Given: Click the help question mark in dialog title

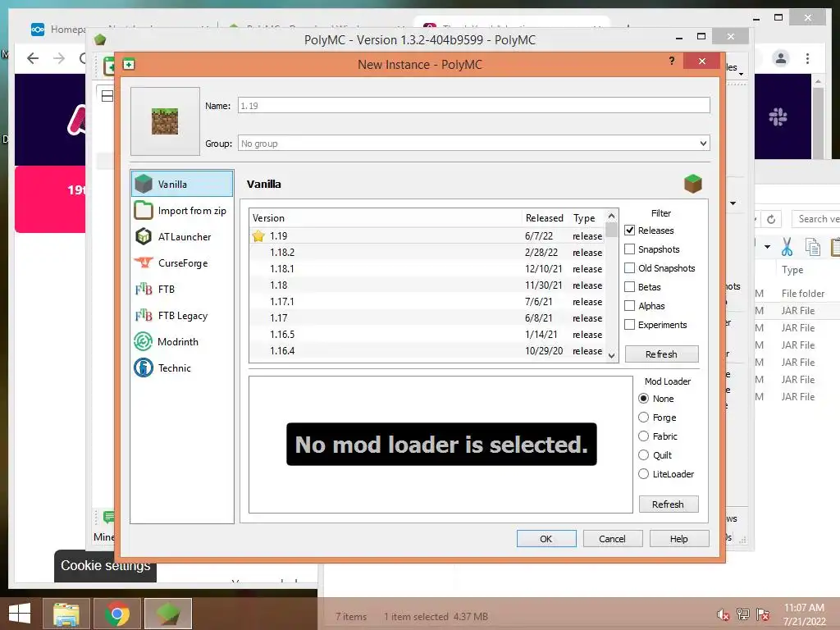Looking at the screenshot, I should pyautogui.click(x=672, y=61).
